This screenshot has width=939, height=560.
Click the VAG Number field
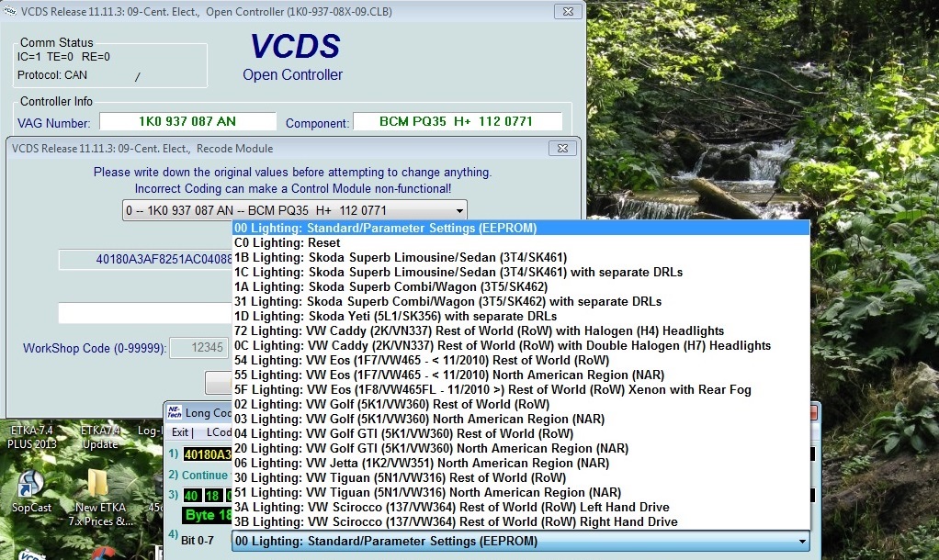187,121
